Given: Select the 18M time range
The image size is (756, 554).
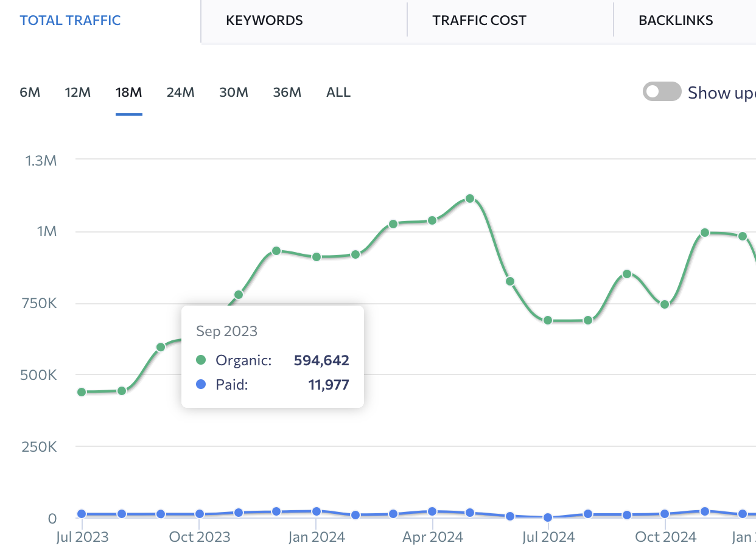Looking at the screenshot, I should (129, 93).
